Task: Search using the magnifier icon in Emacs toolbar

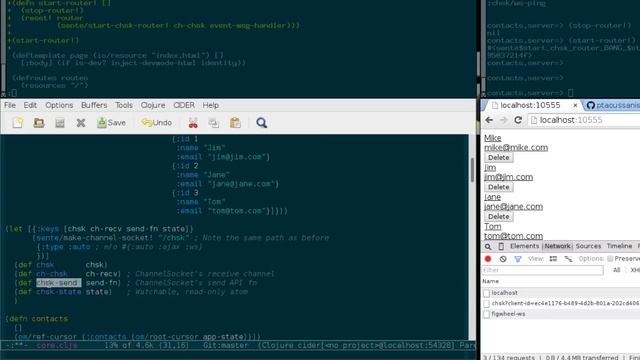Action: [x=262, y=122]
